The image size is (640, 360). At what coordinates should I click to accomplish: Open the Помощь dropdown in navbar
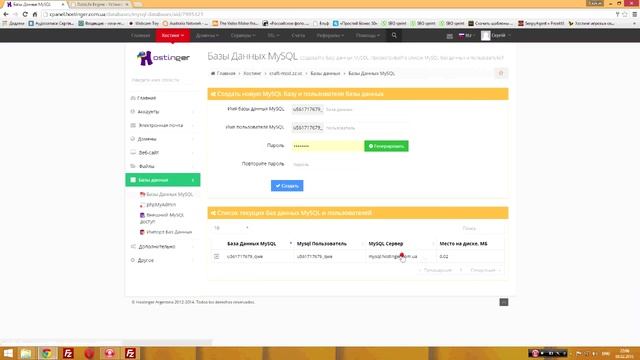click(x=367, y=36)
